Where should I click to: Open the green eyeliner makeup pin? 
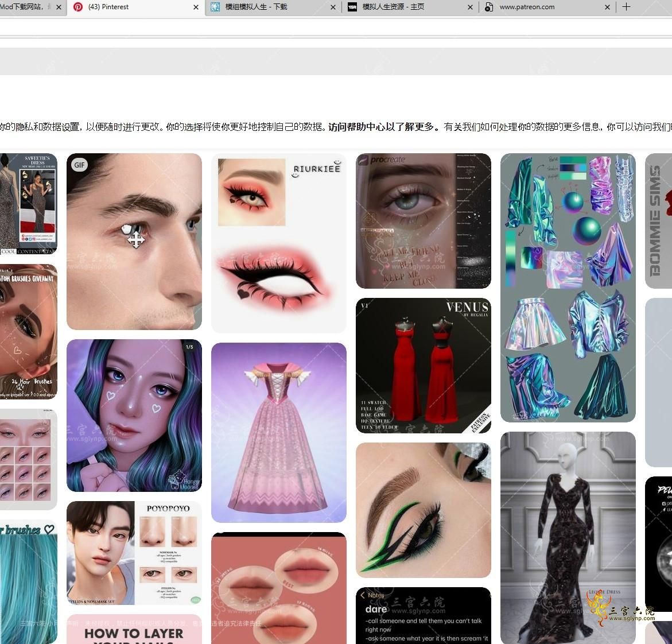pos(424,510)
